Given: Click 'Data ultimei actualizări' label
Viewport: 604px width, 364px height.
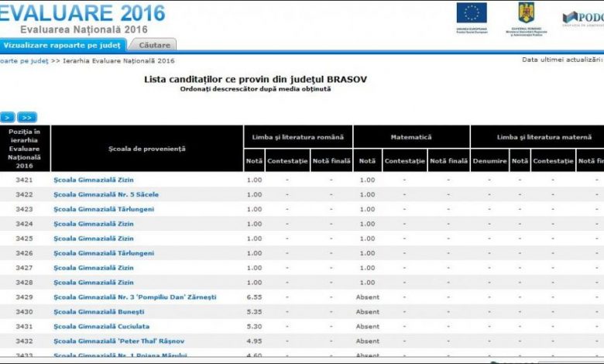Looking at the screenshot, I should coord(563,60).
